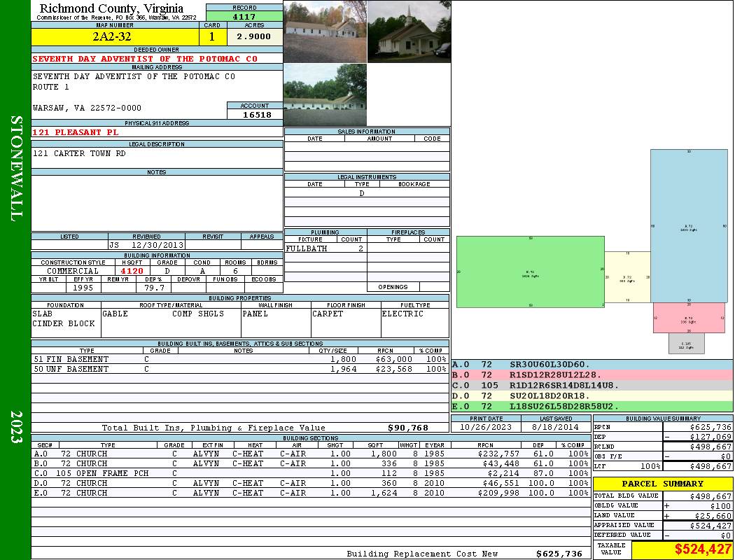This screenshot has width=735, height=560.
Task: Click H SQFT value 4120
Action: click(x=132, y=271)
